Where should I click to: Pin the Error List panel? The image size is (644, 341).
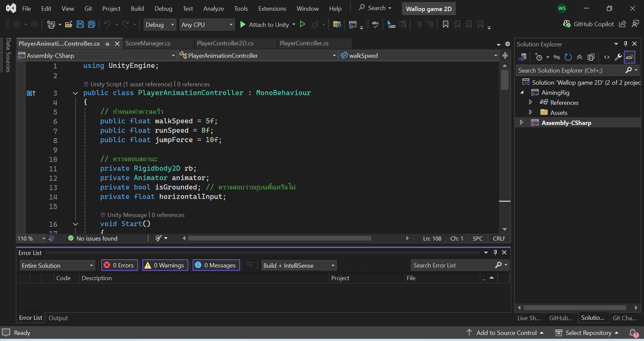tap(495, 252)
